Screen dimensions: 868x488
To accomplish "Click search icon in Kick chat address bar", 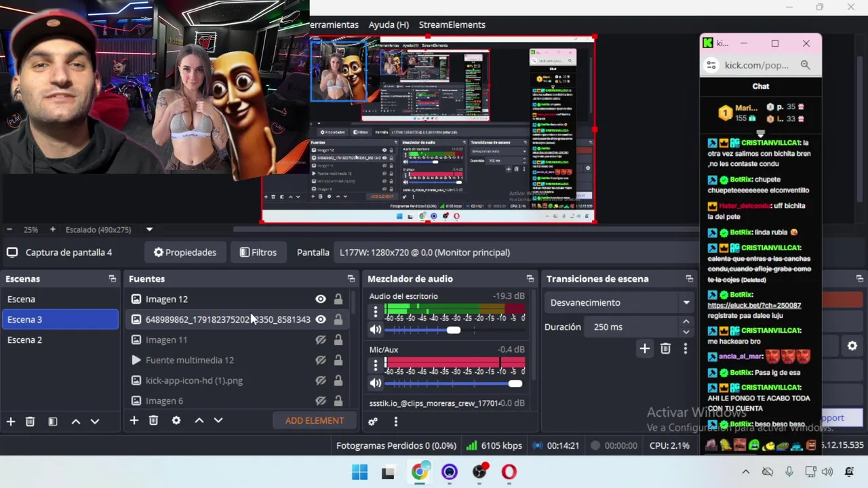I will point(805,65).
